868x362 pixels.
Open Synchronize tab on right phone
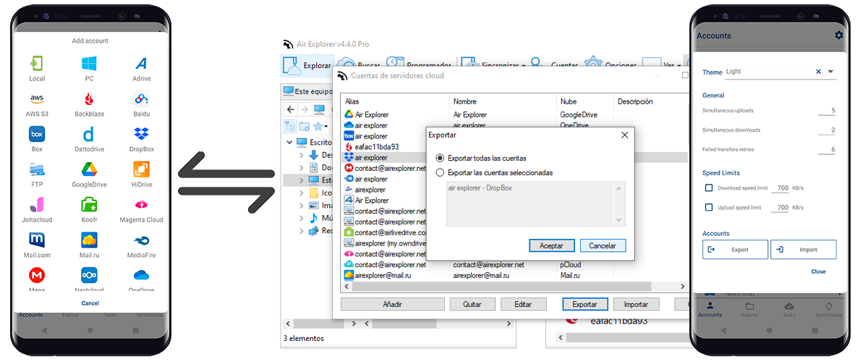(x=829, y=309)
